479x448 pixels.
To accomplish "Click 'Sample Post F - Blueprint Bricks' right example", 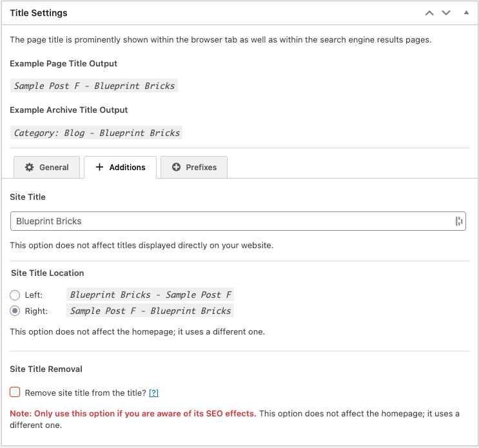I will [150, 311].
